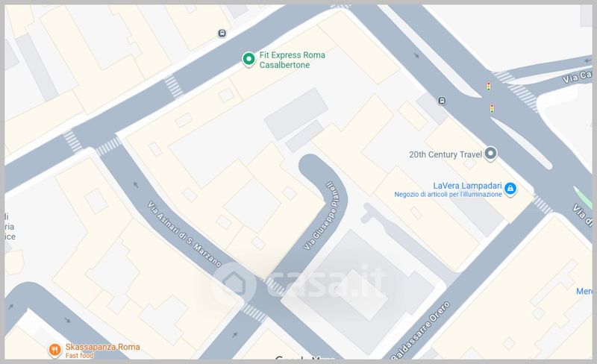Click the LaVera Lampadari place name
Screen dimensions: 597x364
[x=467, y=186]
